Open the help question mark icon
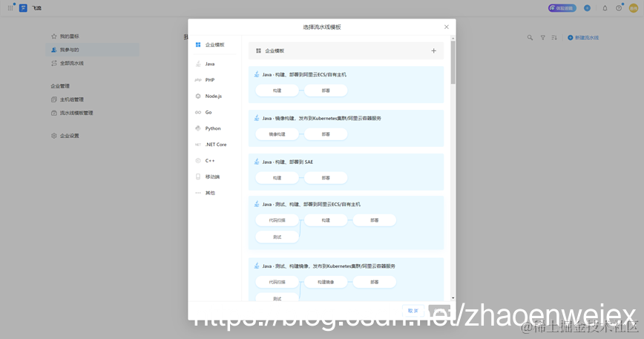 [619, 8]
